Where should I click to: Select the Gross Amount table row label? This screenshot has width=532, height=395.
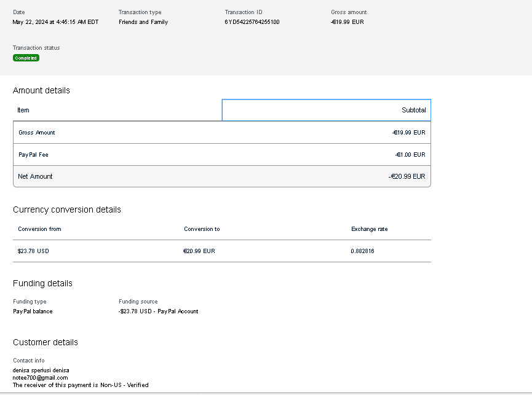[37, 133]
